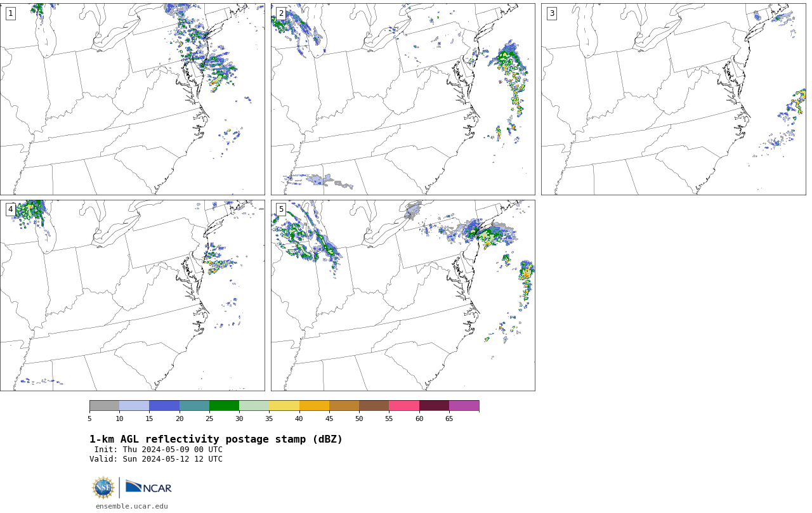Click the light blue 10-15 dBZ swatch

[134, 406]
